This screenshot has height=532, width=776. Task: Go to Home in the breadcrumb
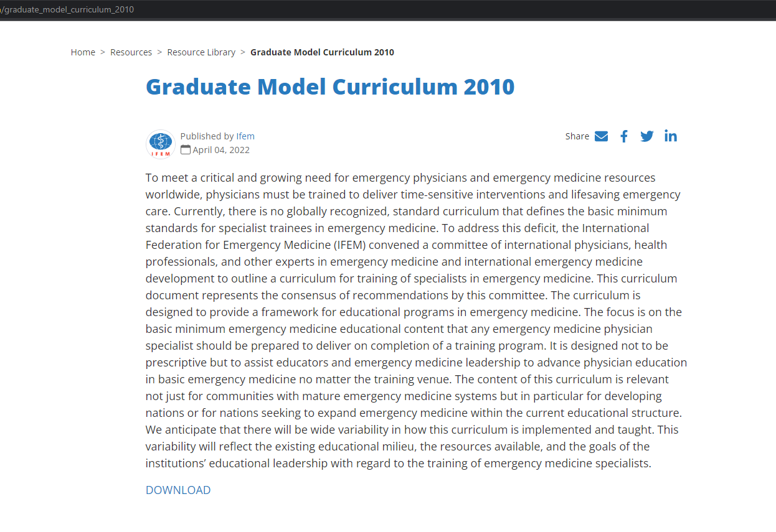pyautogui.click(x=83, y=52)
